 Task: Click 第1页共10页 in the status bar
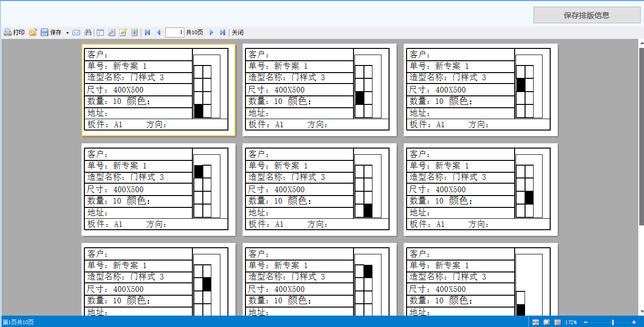[x=18, y=322]
